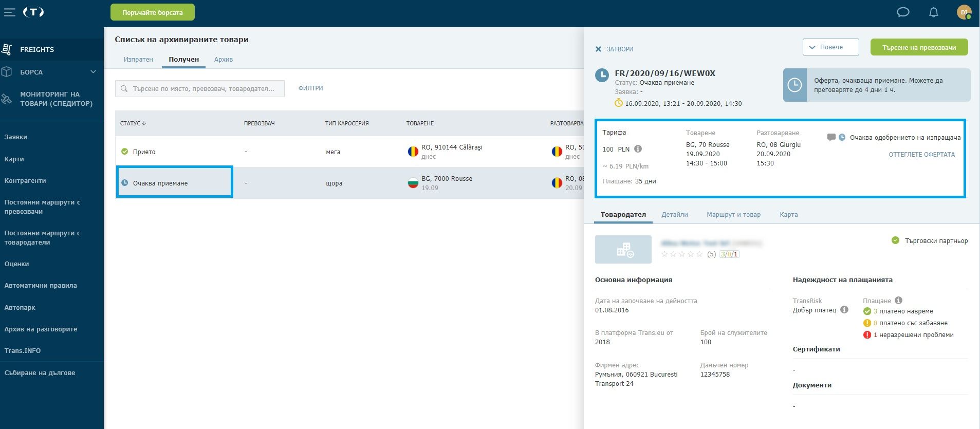Click the five-star rating row
The height and width of the screenshot is (429, 980).
pyautogui.click(x=682, y=254)
